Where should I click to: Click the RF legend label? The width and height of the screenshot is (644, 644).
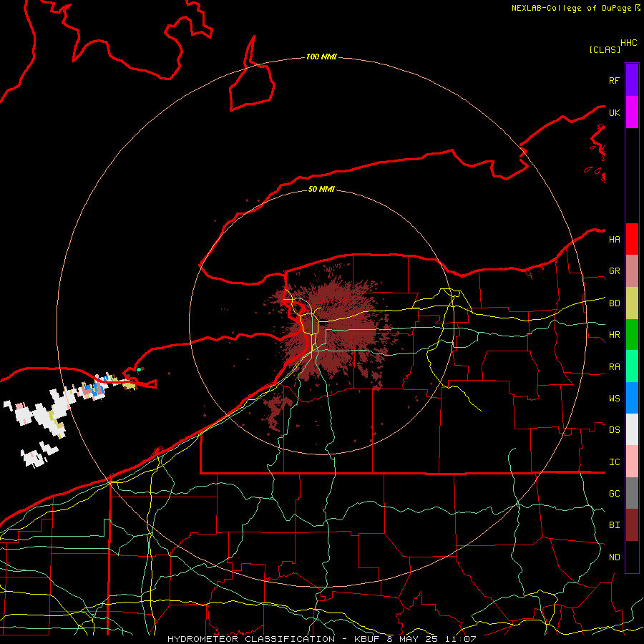tap(614, 80)
